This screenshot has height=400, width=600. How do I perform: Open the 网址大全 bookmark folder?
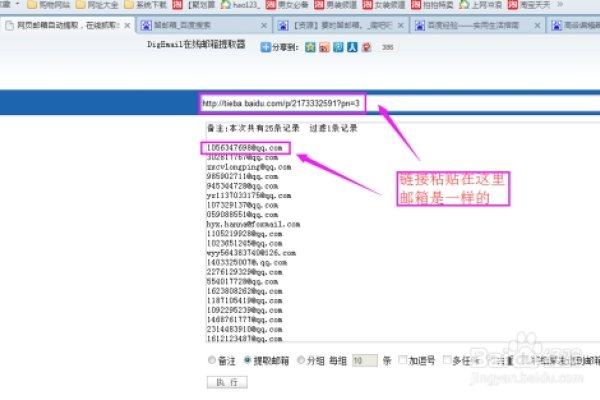point(97,5)
